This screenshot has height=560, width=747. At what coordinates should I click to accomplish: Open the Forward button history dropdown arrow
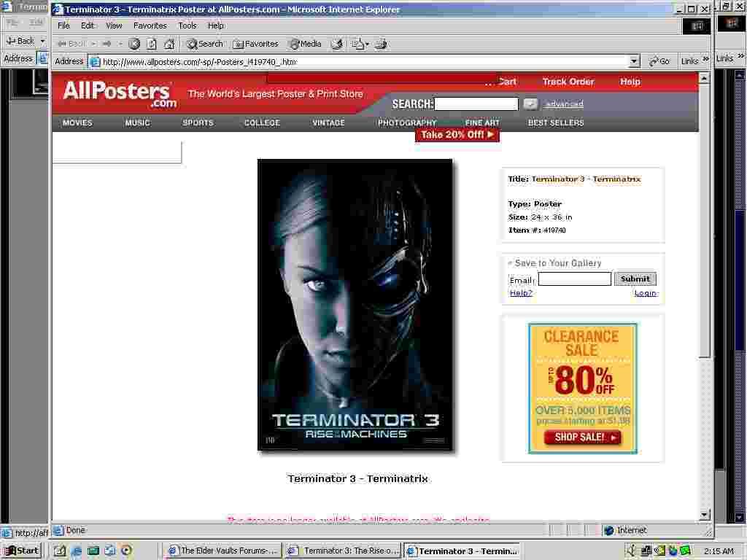120,44
